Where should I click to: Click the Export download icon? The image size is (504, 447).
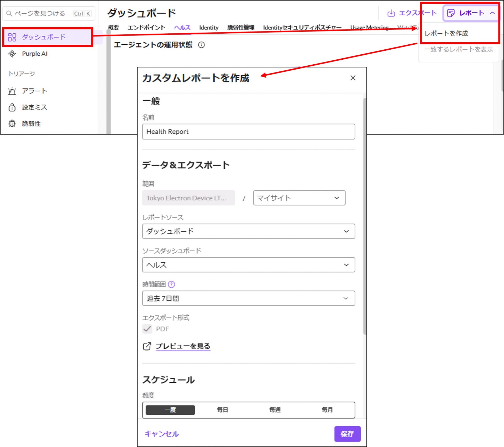point(391,13)
